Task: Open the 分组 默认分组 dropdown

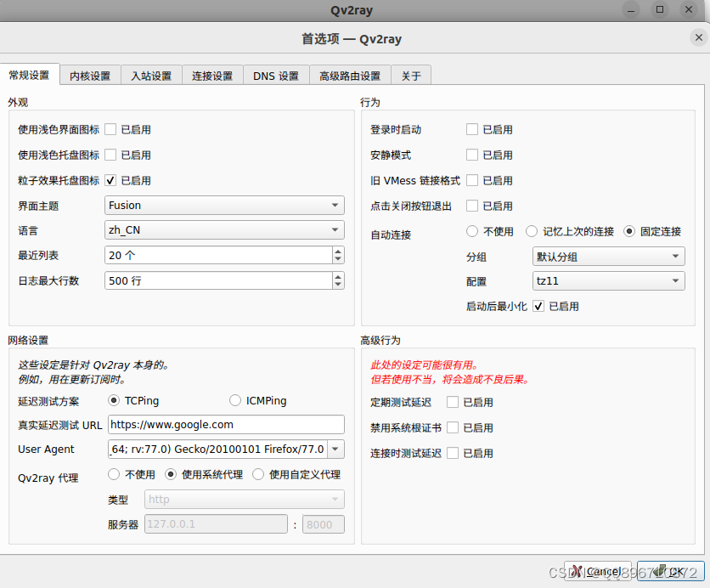Action: [x=609, y=257]
